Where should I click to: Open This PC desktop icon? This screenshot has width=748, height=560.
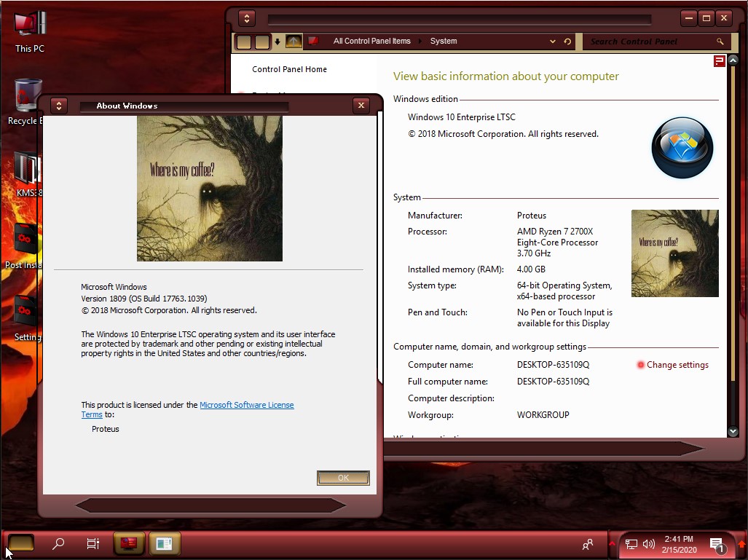point(30,32)
